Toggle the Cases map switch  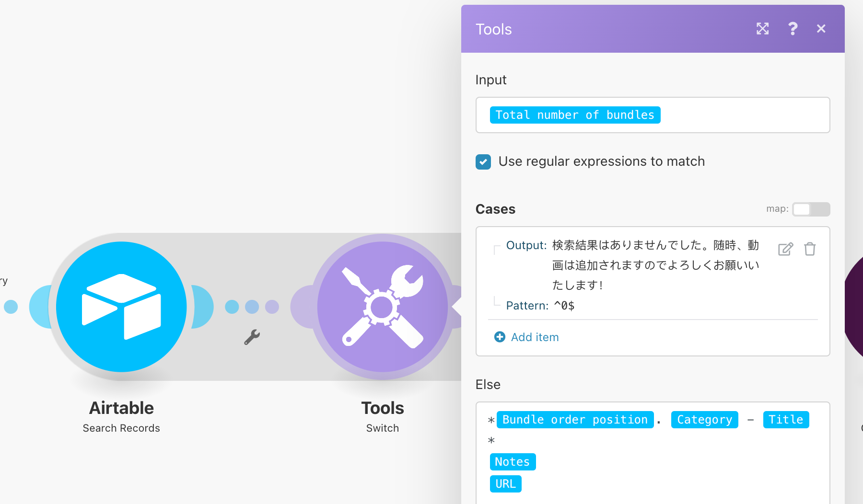click(x=811, y=209)
